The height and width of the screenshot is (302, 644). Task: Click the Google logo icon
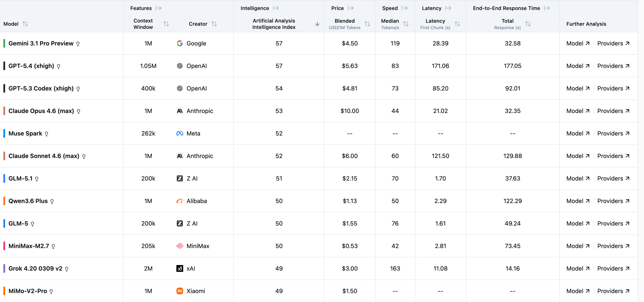(180, 43)
